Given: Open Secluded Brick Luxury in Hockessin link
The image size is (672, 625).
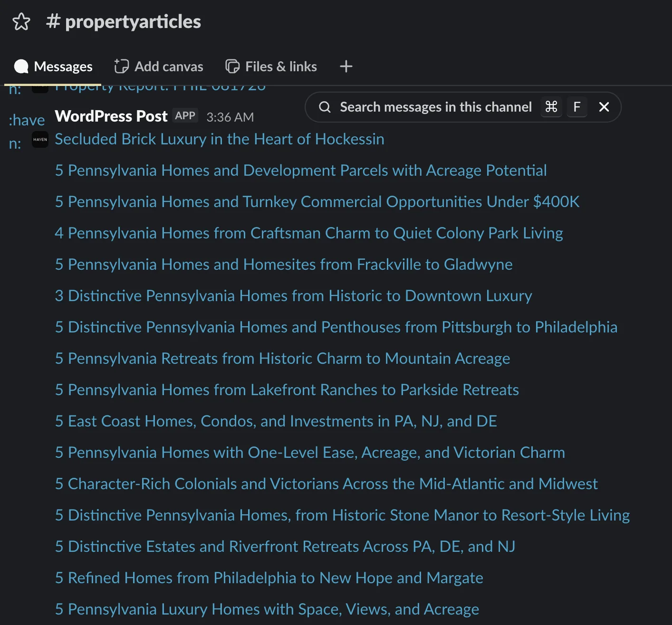Looking at the screenshot, I should click(x=220, y=139).
